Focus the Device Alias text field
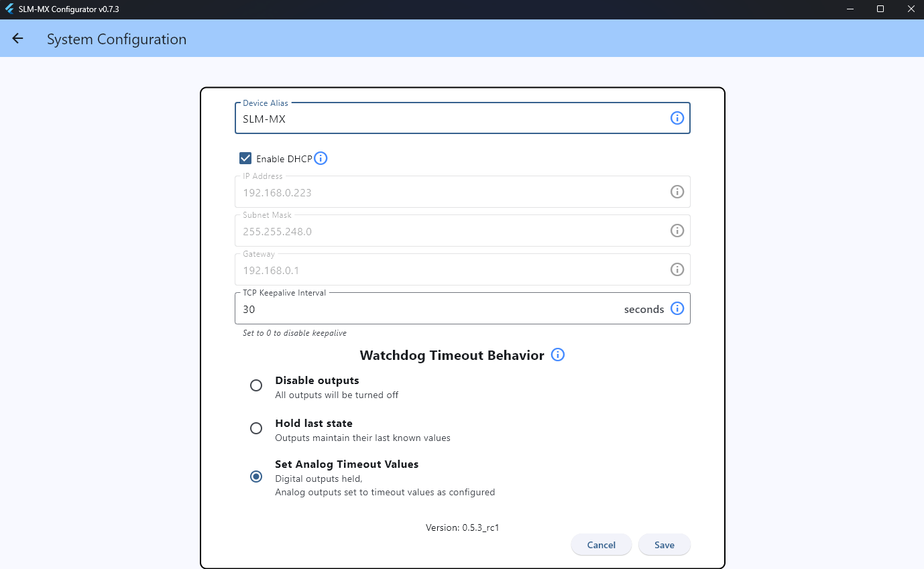This screenshot has width=924, height=569. 463,118
